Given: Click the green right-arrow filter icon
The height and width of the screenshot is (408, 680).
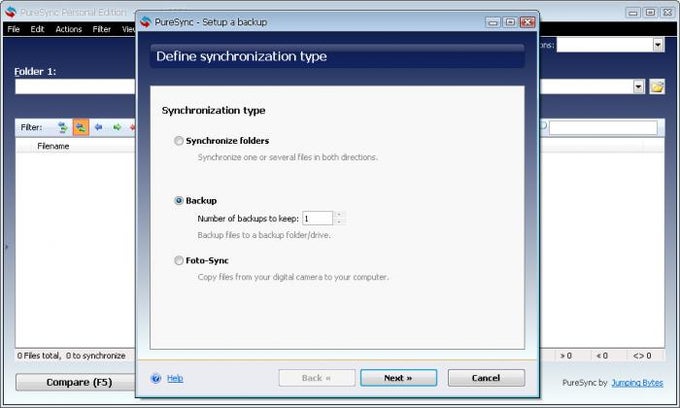Looking at the screenshot, I should 117,127.
